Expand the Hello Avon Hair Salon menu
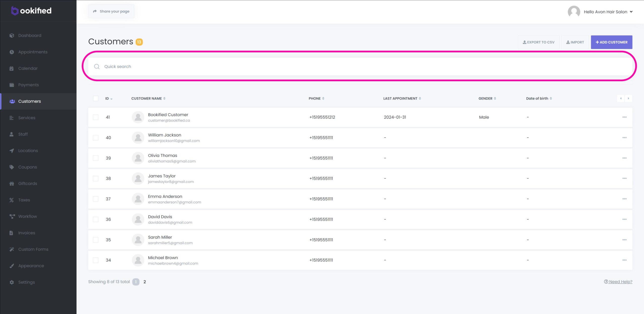The height and width of the screenshot is (314, 644). pyautogui.click(x=608, y=12)
